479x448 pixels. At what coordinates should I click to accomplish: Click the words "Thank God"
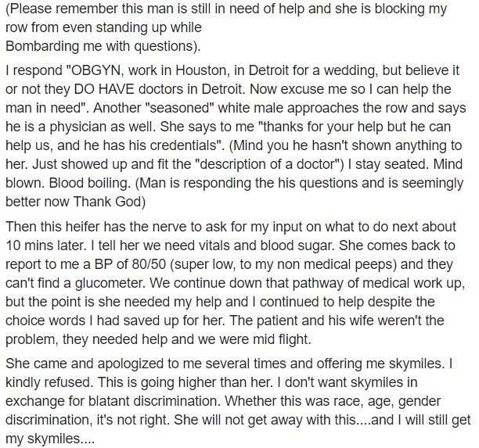tap(107, 202)
